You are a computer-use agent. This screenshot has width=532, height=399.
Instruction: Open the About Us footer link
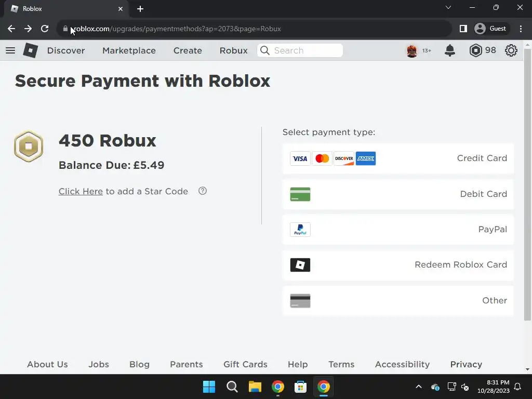point(47,364)
